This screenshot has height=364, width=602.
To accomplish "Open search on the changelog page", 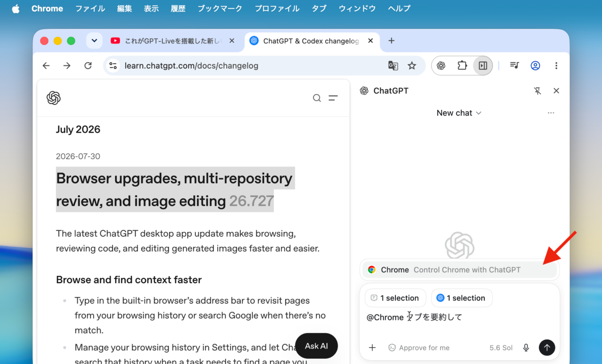I will pyautogui.click(x=317, y=98).
